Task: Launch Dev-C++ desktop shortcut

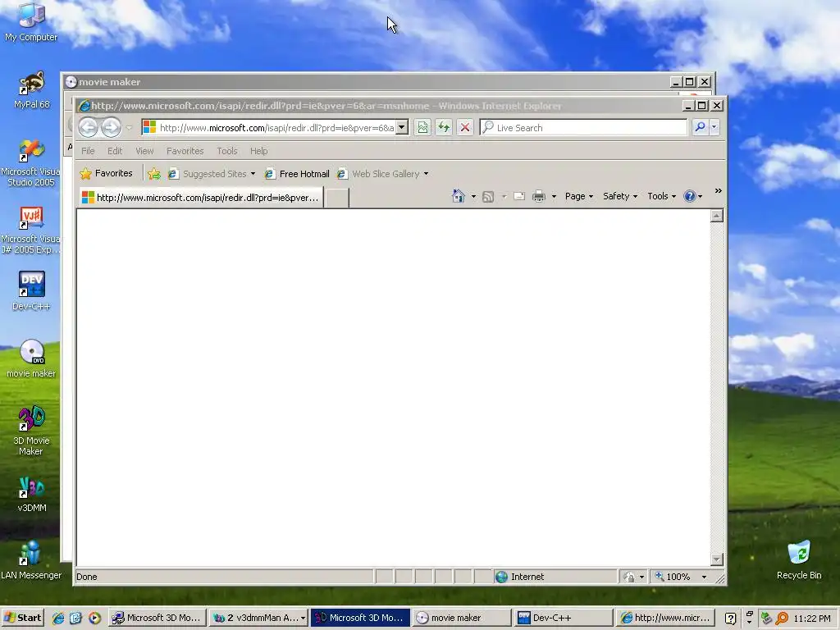Action: coord(31,291)
